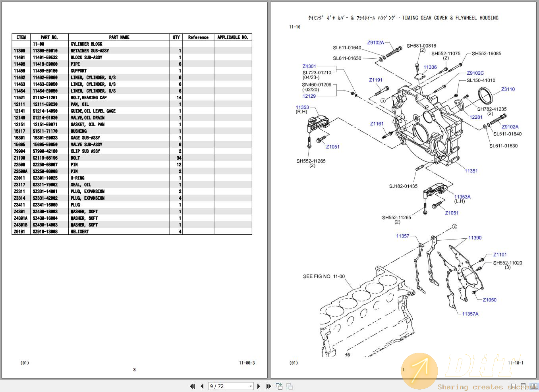Open part link Z1101
The image size is (539, 392).
pyautogui.click(x=500, y=255)
